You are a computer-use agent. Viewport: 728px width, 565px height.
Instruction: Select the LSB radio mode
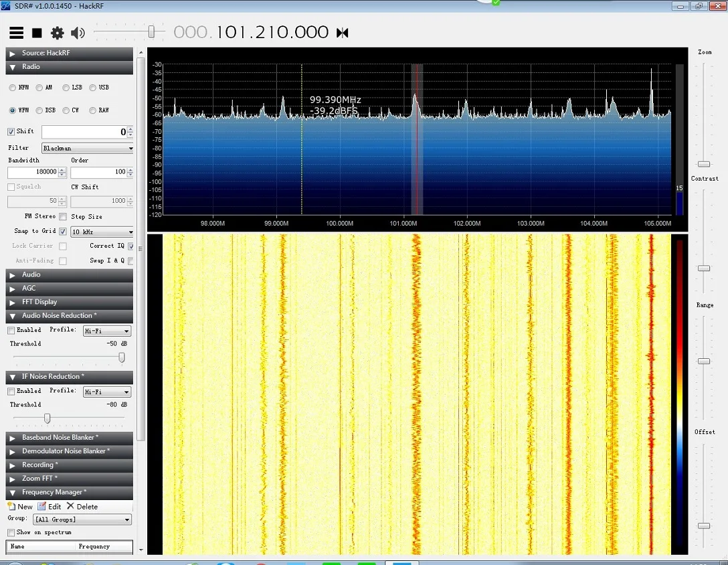click(x=66, y=87)
